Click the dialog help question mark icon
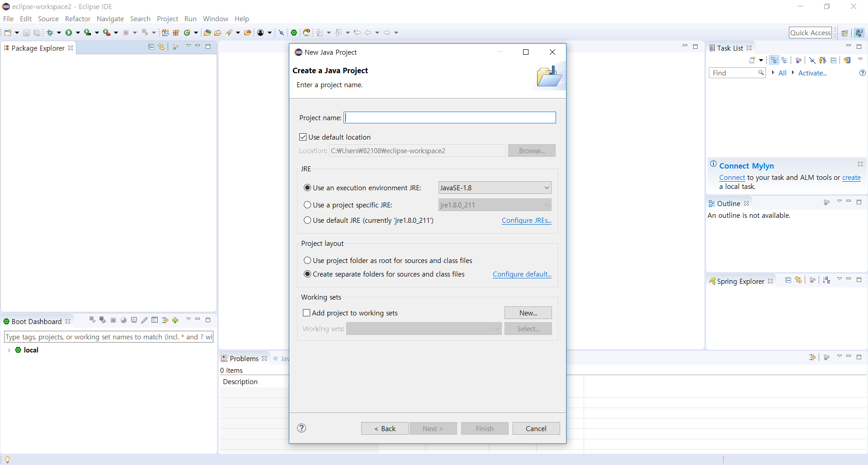 coord(302,428)
